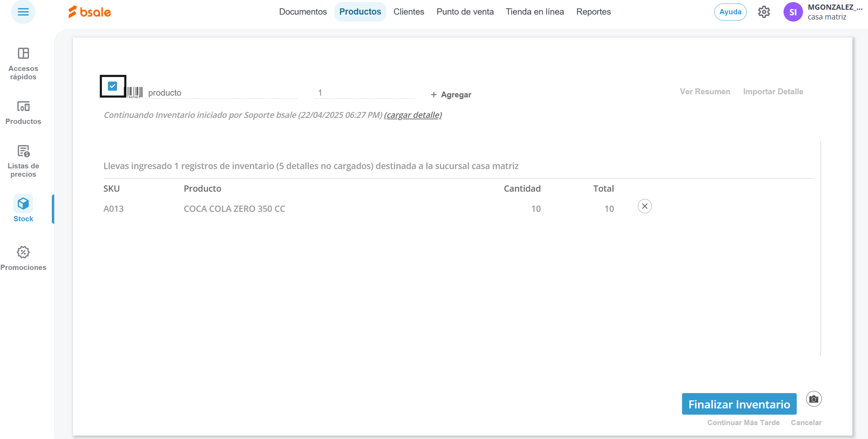Screen dimensions: 868x439
Task: Open Documentos menu
Action: click(303, 12)
